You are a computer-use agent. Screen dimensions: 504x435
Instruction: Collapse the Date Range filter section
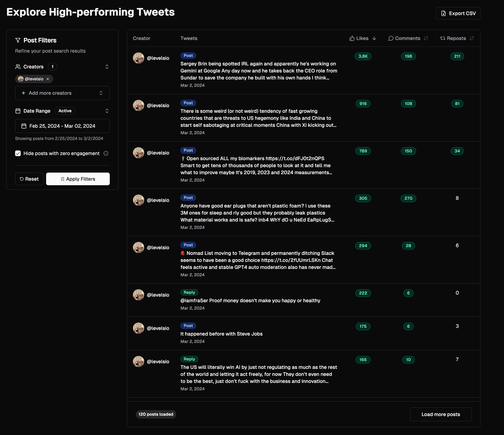click(107, 111)
